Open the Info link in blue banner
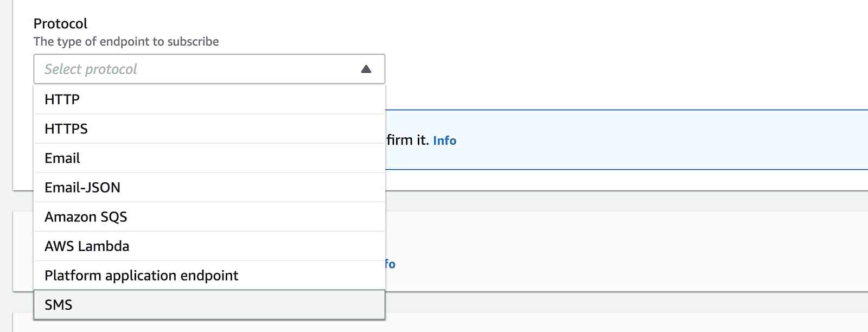This screenshot has height=332, width=868. (x=444, y=141)
